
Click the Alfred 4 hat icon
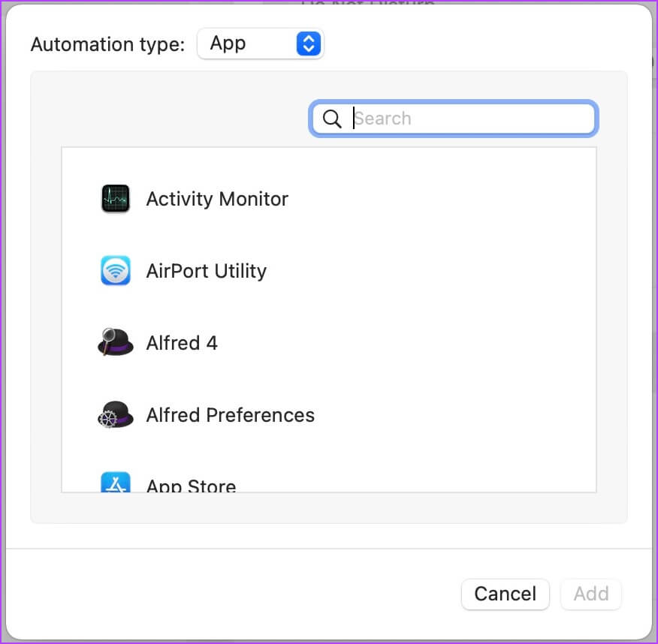tap(116, 342)
